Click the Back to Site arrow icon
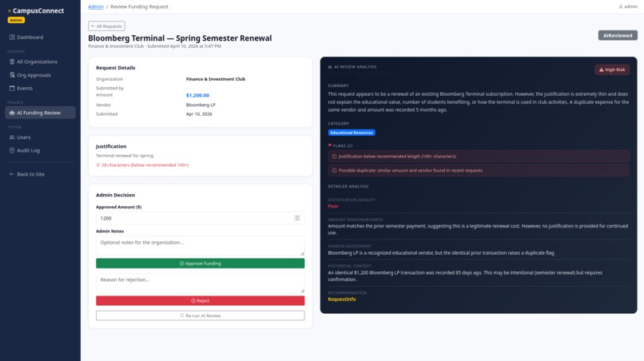Image resolution: width=644 pixels, height=361 pixels. [12, 174]
